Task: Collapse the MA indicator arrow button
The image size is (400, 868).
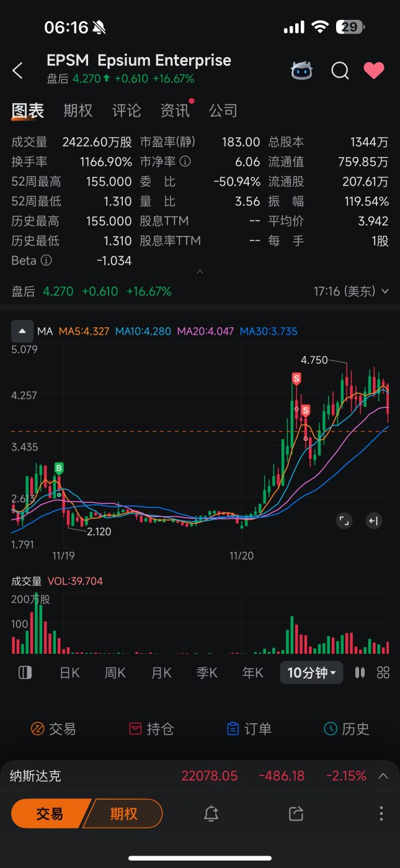Action: (22, 331)
